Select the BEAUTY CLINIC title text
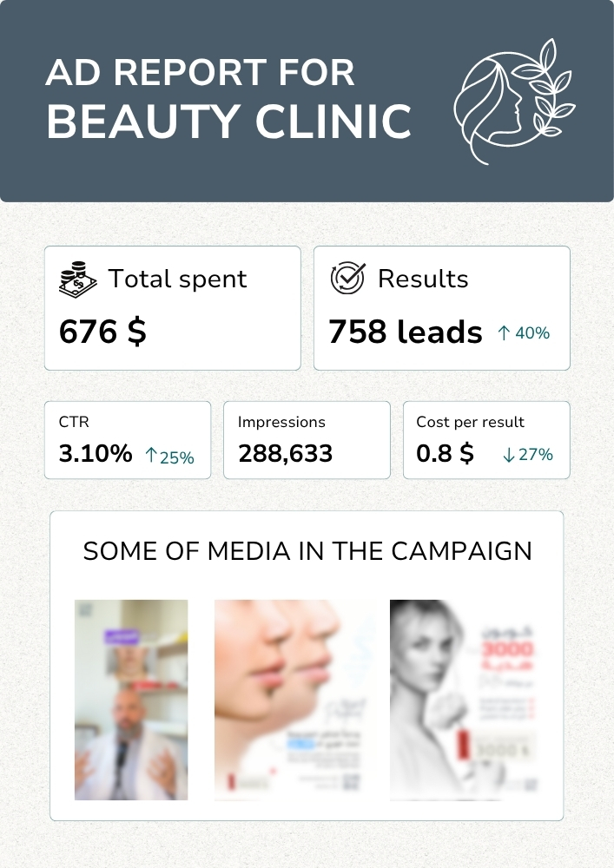The width and height of the screenshot is (614, 868). pyautogui.click(x=229, y=122)
